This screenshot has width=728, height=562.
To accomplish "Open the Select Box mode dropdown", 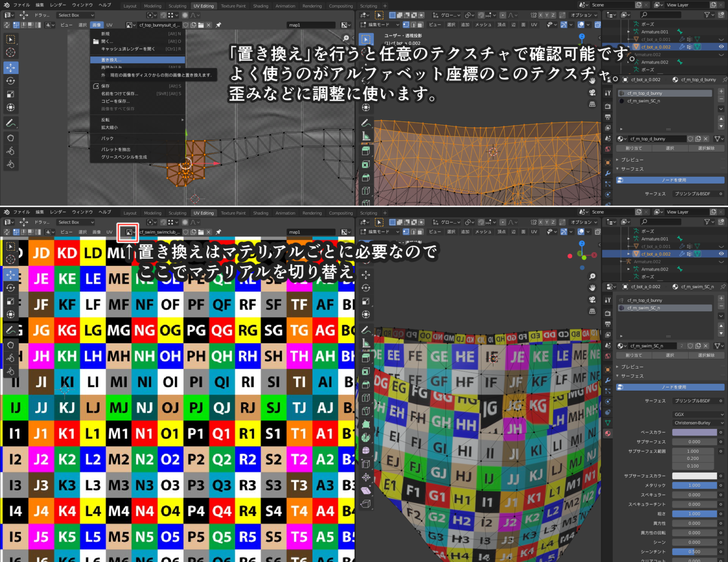I will click(75, 15).
